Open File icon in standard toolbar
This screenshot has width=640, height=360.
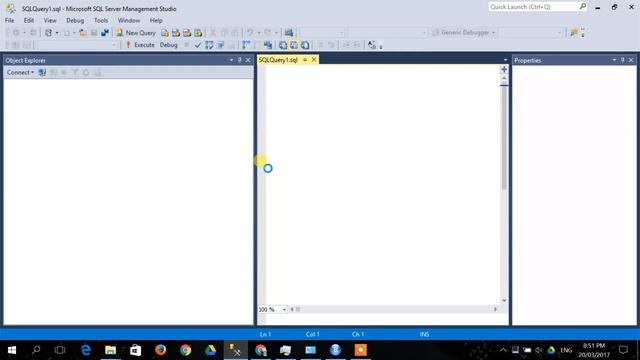(83, 33)
